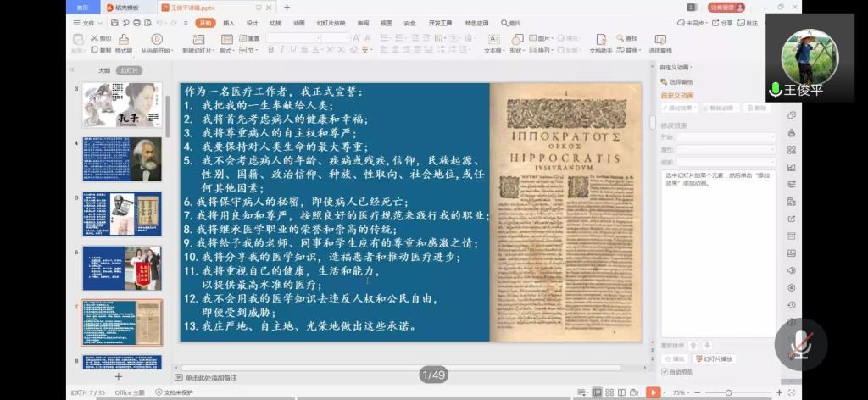This screenshot has height=400, width=868.
Task: Open the File (文件) menu dropdown
Action: [x=88, y=23]
